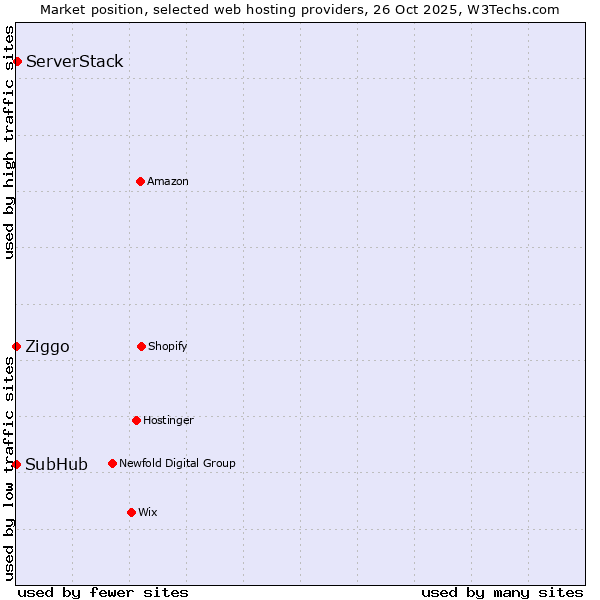Image resolution: width=600 pixels, height=600 pixels.
Task: Click the 'used by many sites' axis label
Action: (x=502, y=592)
